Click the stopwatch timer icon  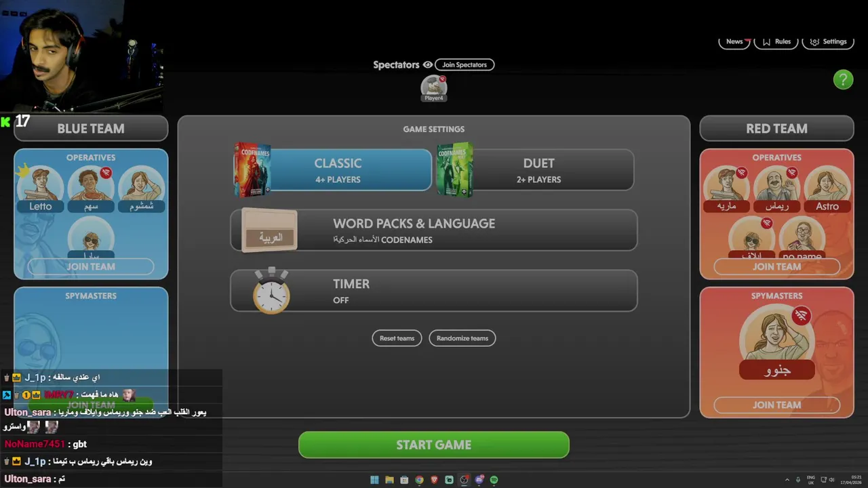pos(272,291)
